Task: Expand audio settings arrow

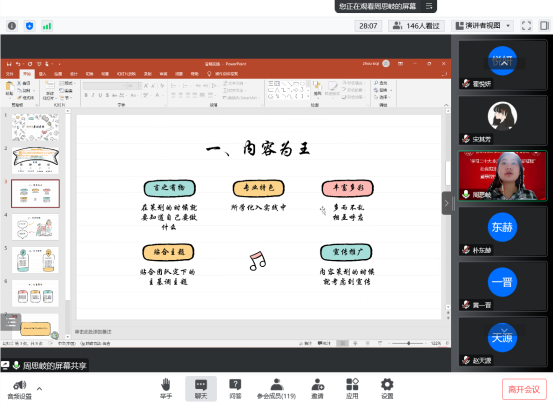Action: [x=39, y=389]
